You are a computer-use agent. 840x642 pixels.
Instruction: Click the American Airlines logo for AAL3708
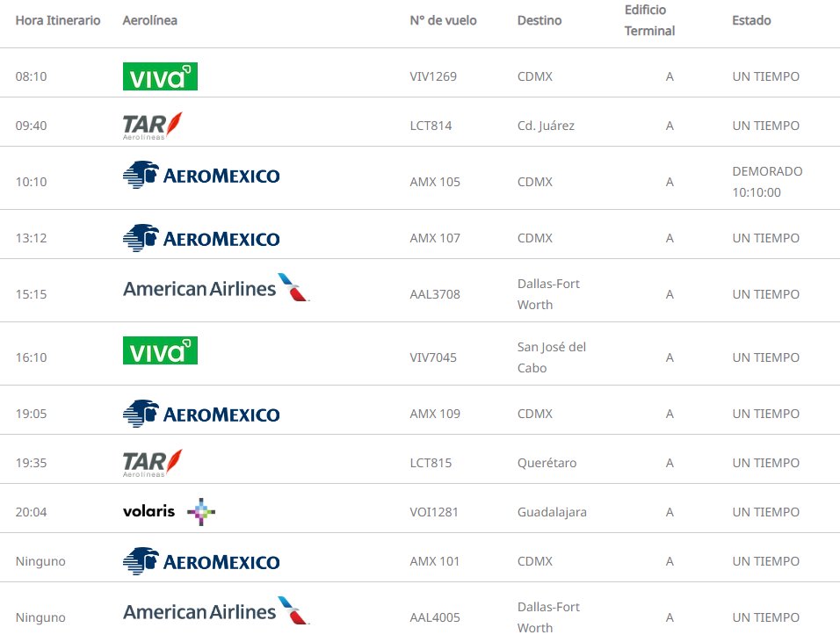pyautogui.click(x=216, y=287)
